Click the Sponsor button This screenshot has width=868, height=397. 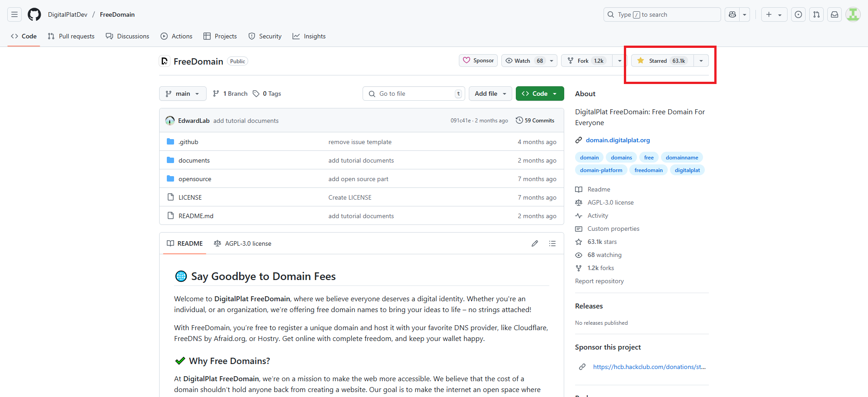coord(478,61)
